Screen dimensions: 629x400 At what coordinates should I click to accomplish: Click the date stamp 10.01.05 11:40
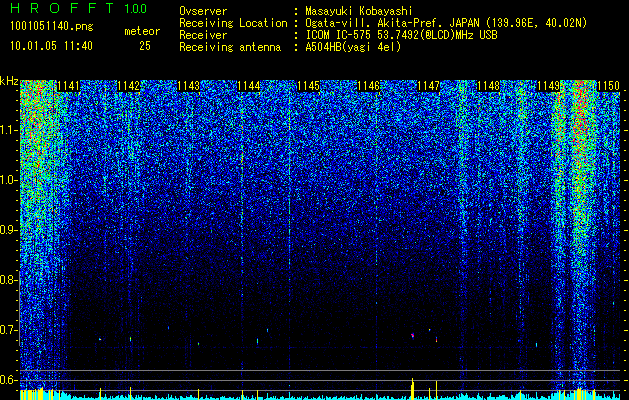[51, 46]
